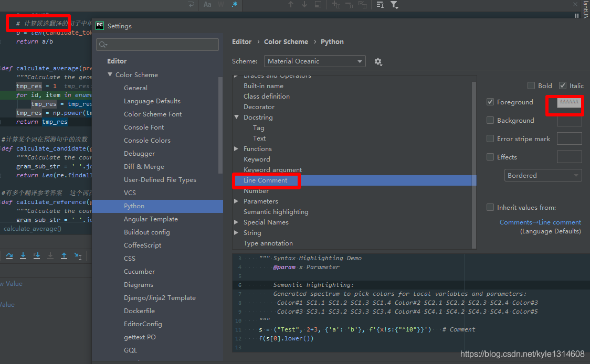Toggle the Words search option

pos(221,5)
